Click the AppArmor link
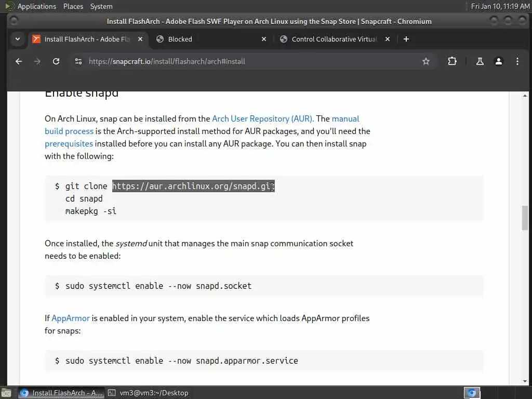Screen dimensions: 532x399 tap(71, 318)
